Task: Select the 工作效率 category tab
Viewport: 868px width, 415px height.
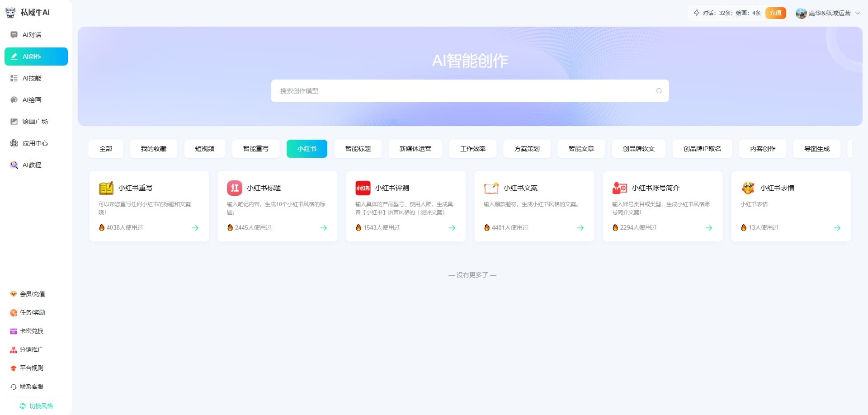Action: tap(473, 149)
